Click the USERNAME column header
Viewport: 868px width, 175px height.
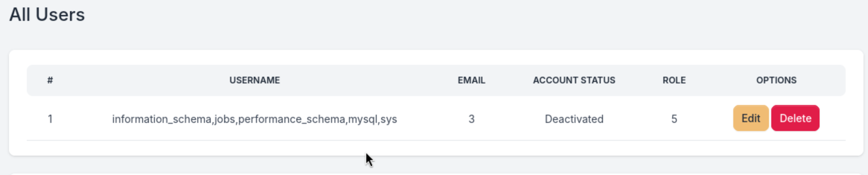click(x=255, y=80)
